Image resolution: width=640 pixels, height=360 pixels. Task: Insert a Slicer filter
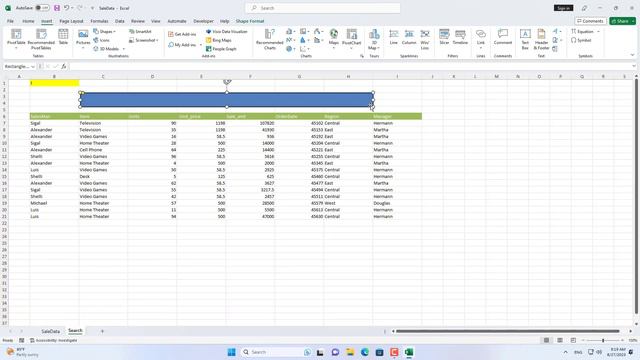coord(444,37)
